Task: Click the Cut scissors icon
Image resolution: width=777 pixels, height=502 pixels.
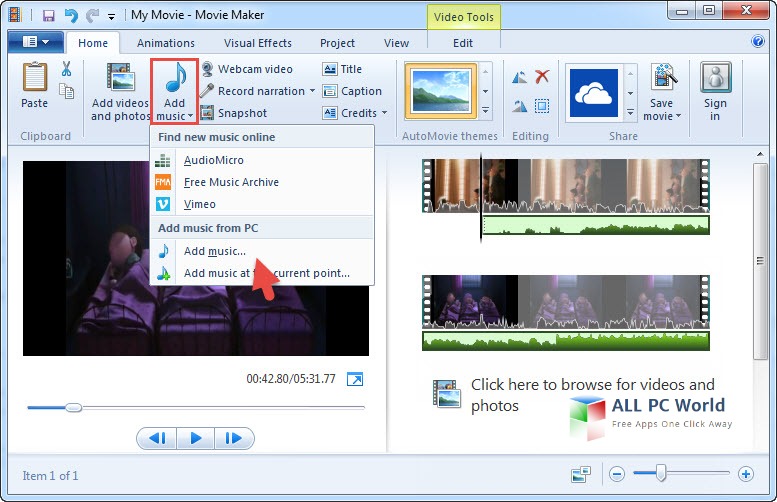Action: [66, 69]
